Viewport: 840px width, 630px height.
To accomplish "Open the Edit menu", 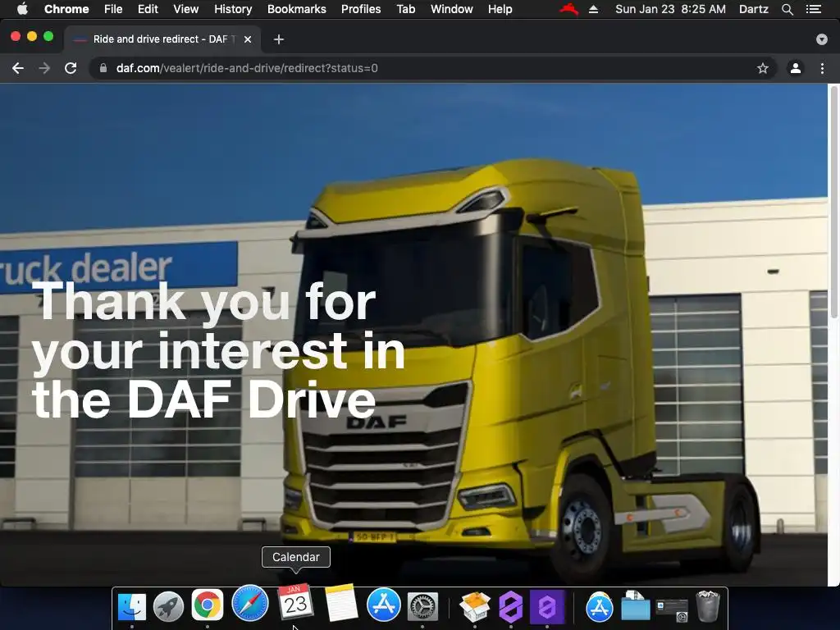I will click(x=148, y=9).
